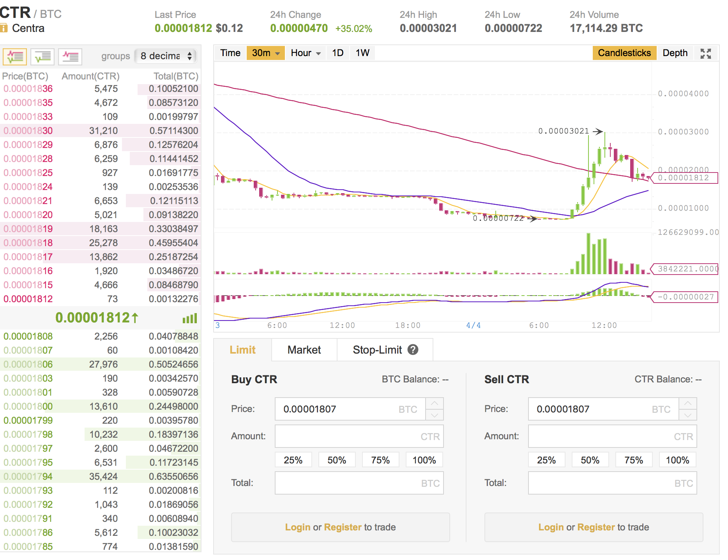This screenshot has width=728, height=560.
Task: Show only sell orders view icon
Action: tap(70, 57)
